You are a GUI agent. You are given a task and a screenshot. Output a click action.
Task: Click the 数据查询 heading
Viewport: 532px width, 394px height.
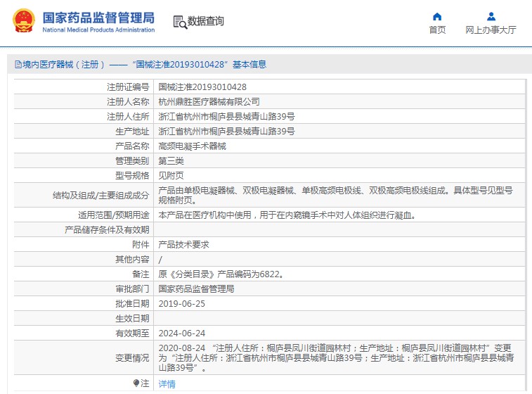click(x=206, y=21)
